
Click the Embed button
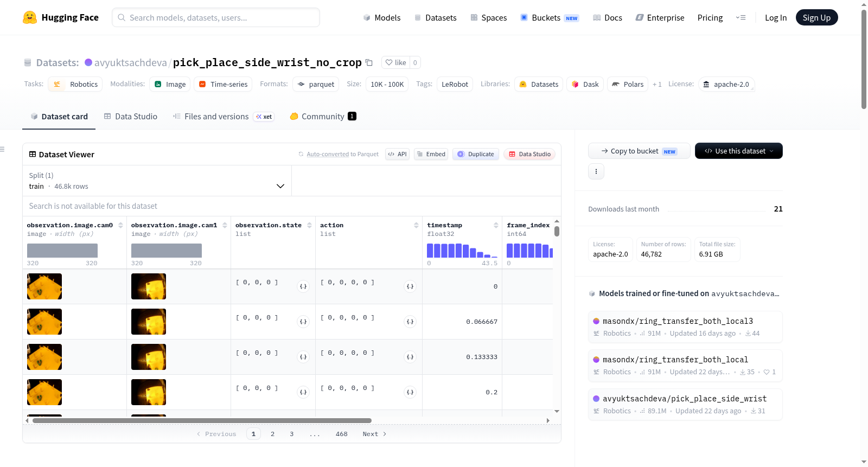(431, 154)
